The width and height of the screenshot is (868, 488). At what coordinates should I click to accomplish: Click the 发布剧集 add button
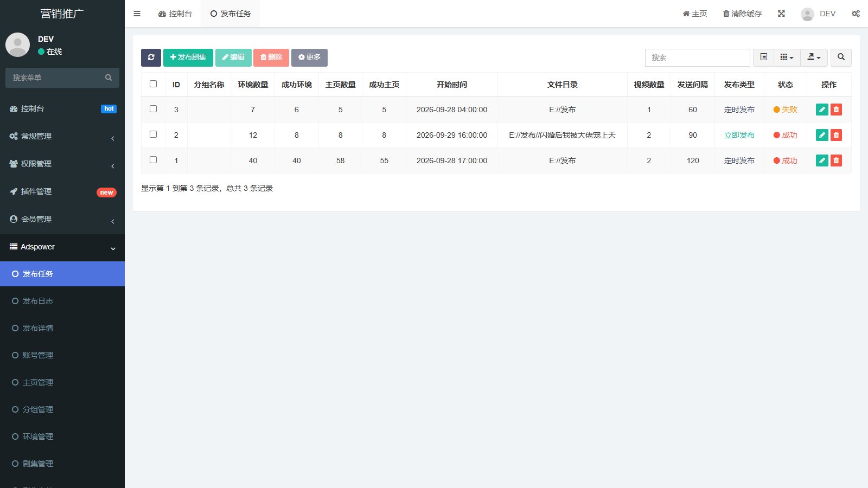pos(188,57)
